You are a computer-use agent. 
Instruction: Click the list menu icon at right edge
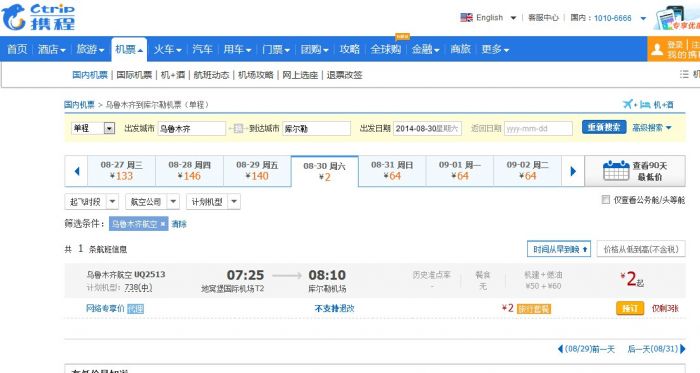[x=684, y=74]
